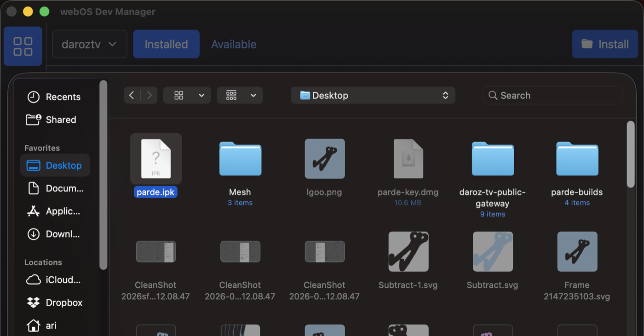The image size is (644, 336).
Task: Click the Install button in webOS Dev Manager
Action: 605,44
